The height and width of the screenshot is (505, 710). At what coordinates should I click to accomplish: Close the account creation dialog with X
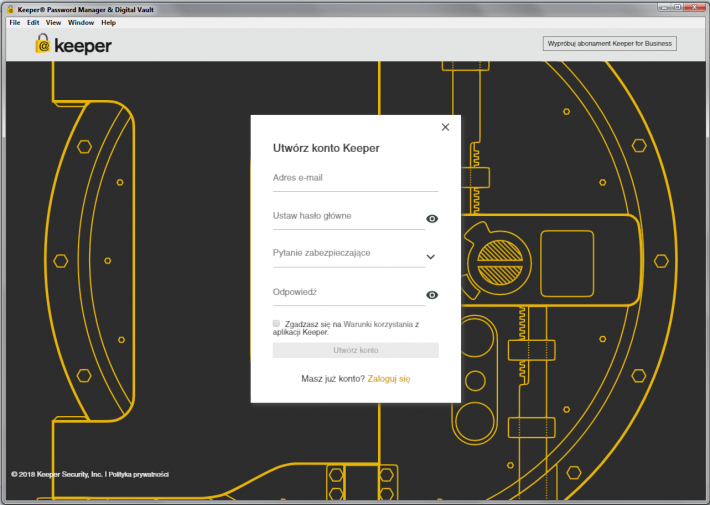[445, 127]
